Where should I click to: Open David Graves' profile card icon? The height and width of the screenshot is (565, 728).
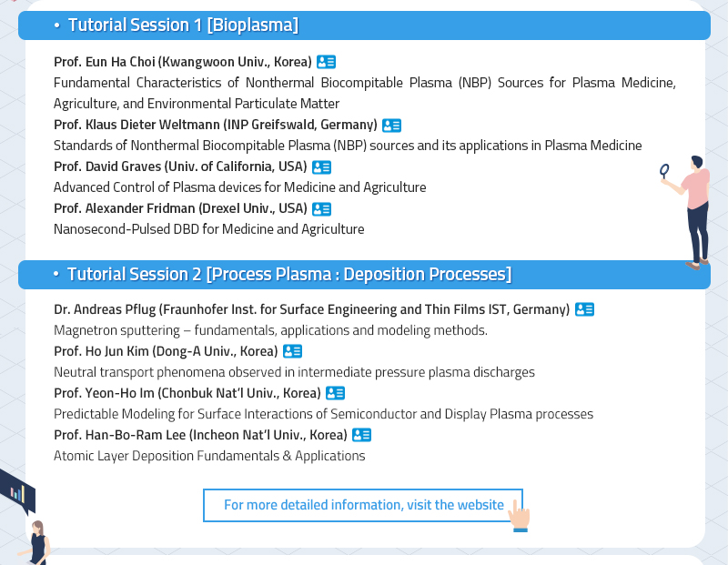[321, 167]
